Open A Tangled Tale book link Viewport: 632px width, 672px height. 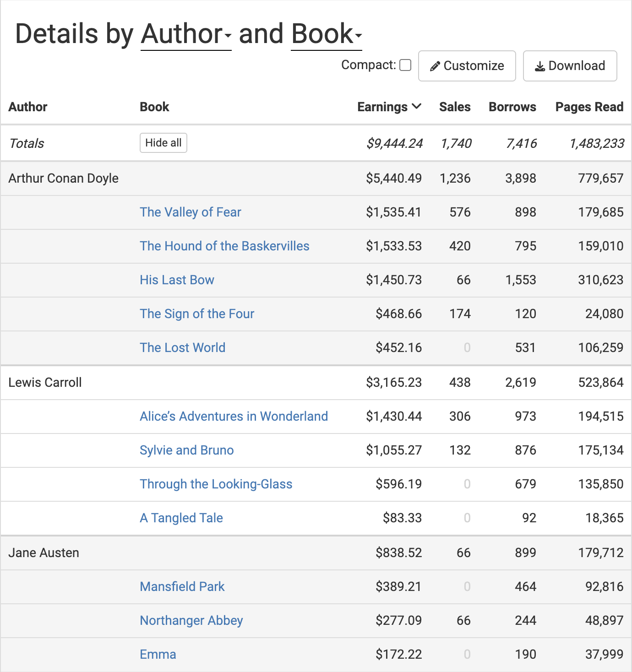point(181,518)
